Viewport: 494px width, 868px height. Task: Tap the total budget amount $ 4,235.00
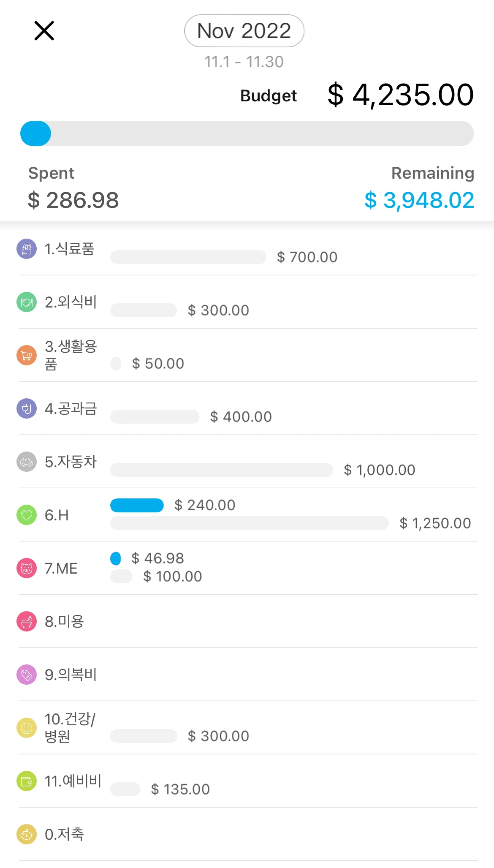click(x=400, y=95)
